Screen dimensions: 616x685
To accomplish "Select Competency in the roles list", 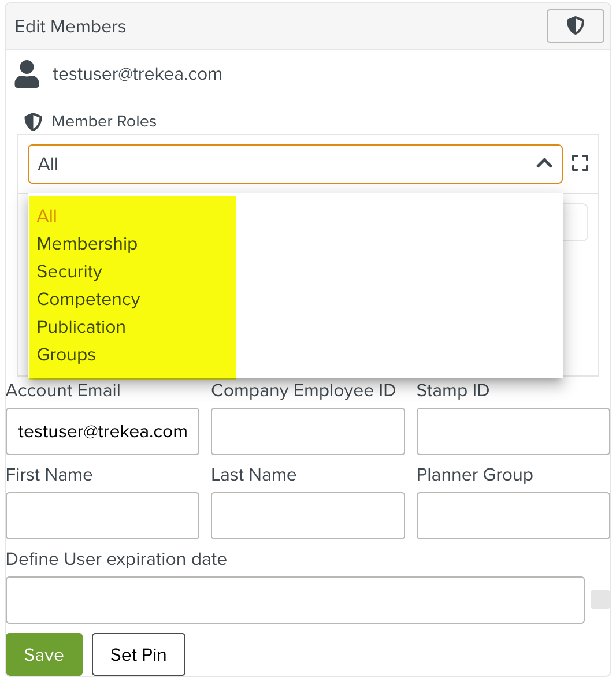I will (88, 299).
